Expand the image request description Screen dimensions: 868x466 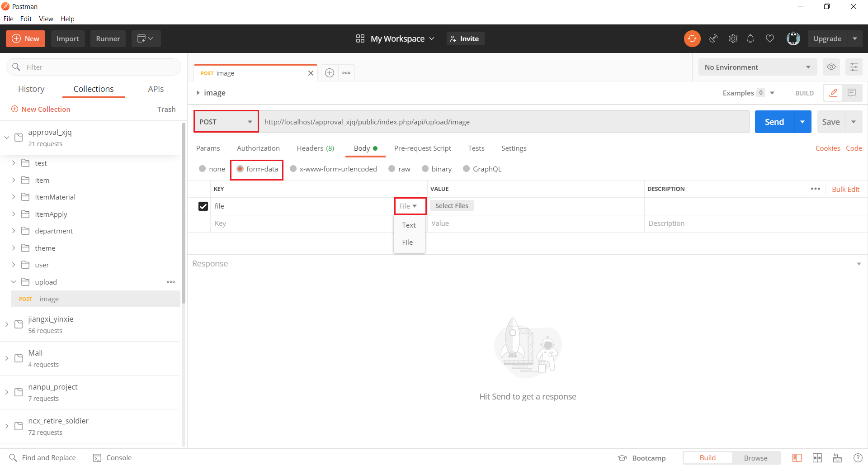point(198,93)
